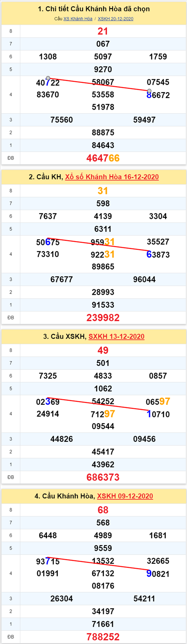Click the red number 49 in third table
187x644 pixels.
click(103, 350)
